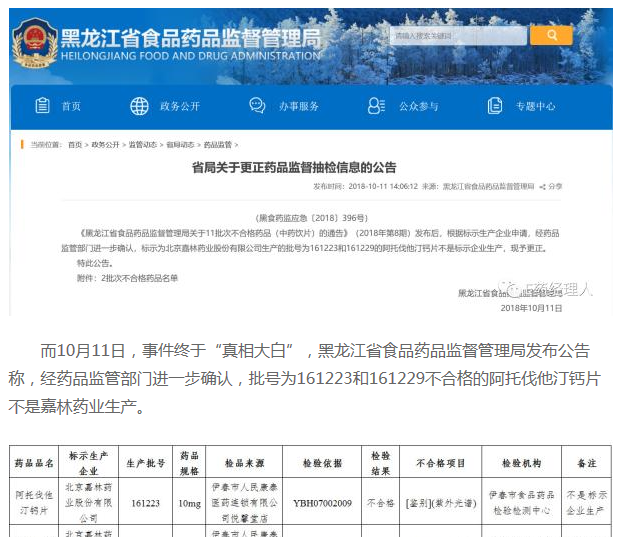623x537 pixels.
Task: Click inside the search keyword input box
Action: point(456,36)
